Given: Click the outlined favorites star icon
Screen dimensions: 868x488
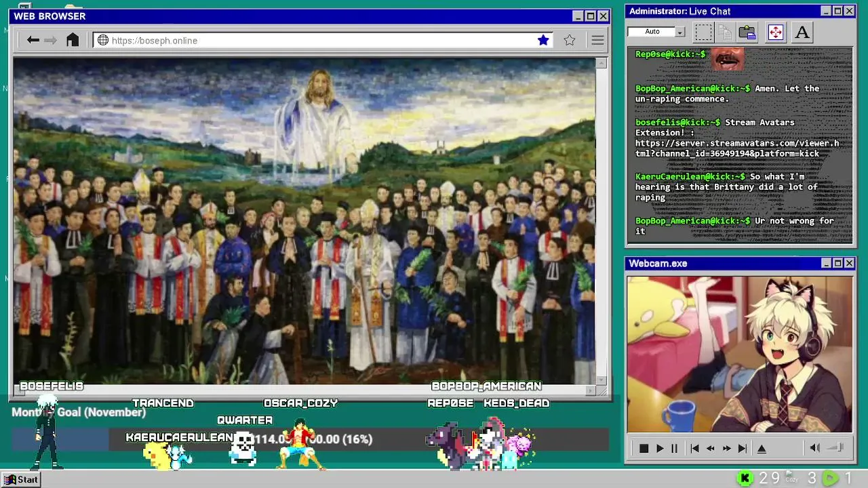Looking at the screenshot, I should (x=570, y=40).
